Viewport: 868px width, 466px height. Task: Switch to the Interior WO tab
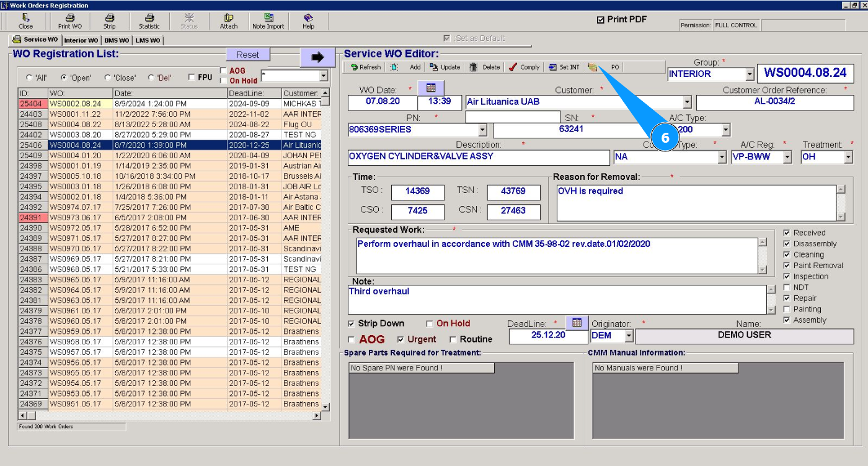point(81,40)
